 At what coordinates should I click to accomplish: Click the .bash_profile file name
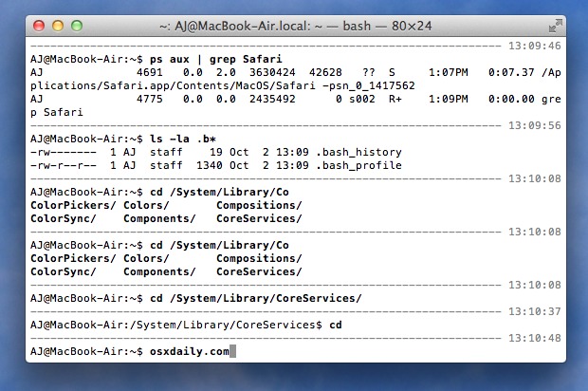[358, 165]
